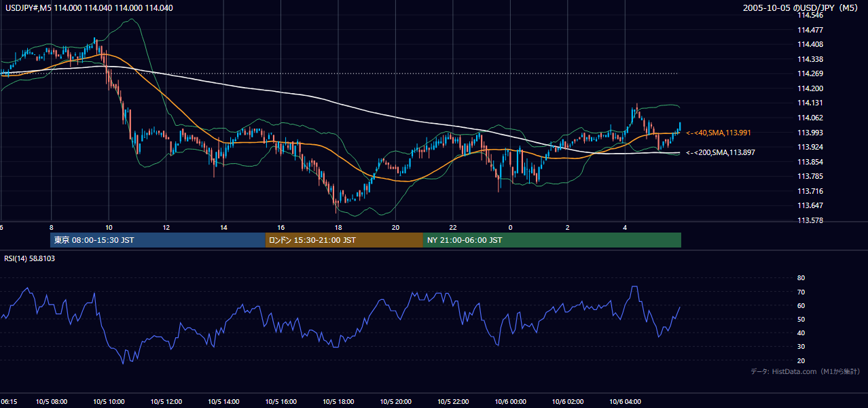Screen dimensions: 868x408
Task: Click the 10/5 10:00 date axis label
Action: click(109, 401)
